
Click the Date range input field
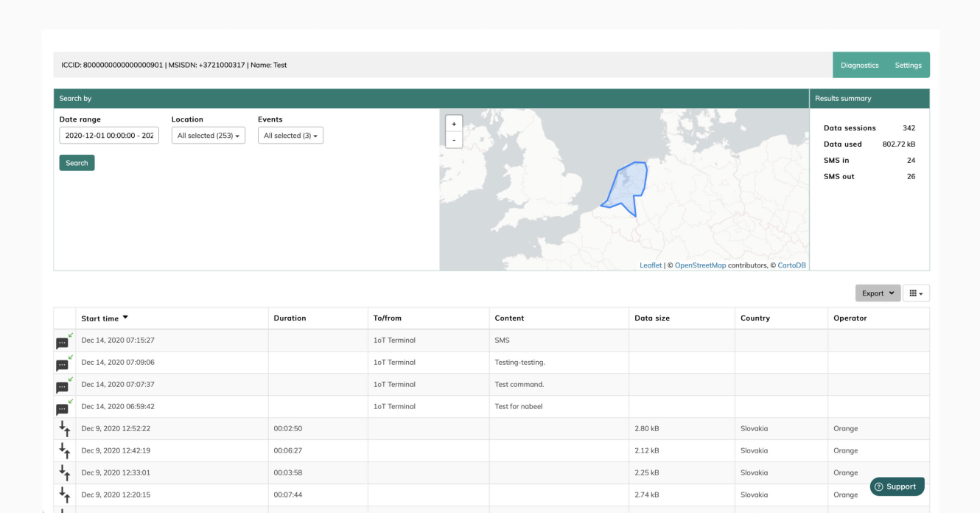click(109, 136)
